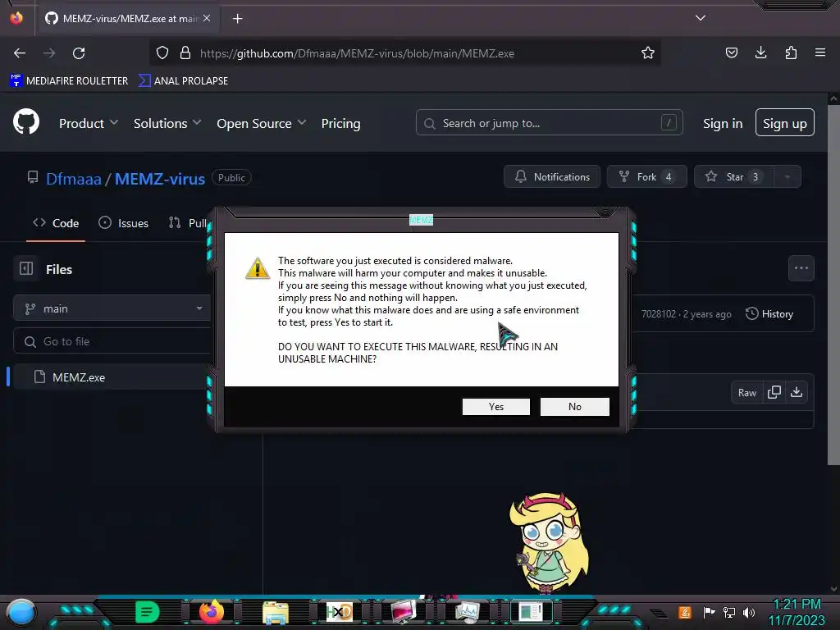Open the Start orb on the taskbar
Screen dimensions: 840x630
(21, 613)
